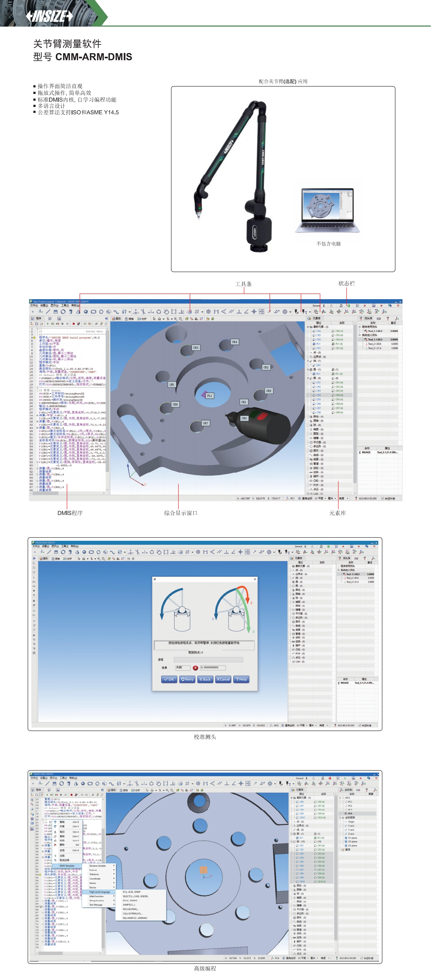Click the 删除 red X icon in context menu
The width and height of the screenshot is (431, 980).
click(55, 845)
